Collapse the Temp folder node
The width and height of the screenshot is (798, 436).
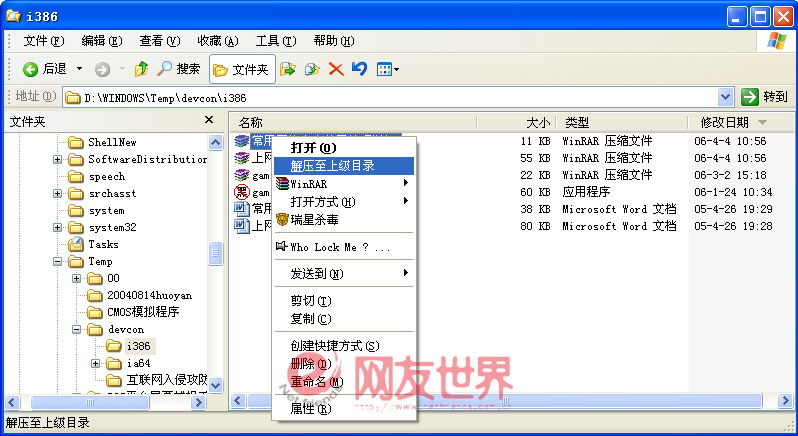tap(58, 261)
